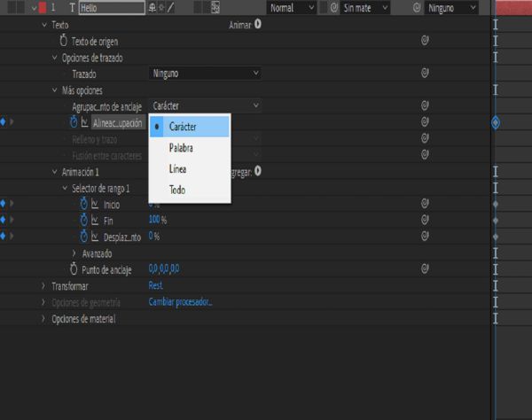This screenshot has width=532, height=420.
Task: Click pick whip for Fusión entre caracteres
Action: click(x=425, y=154)
